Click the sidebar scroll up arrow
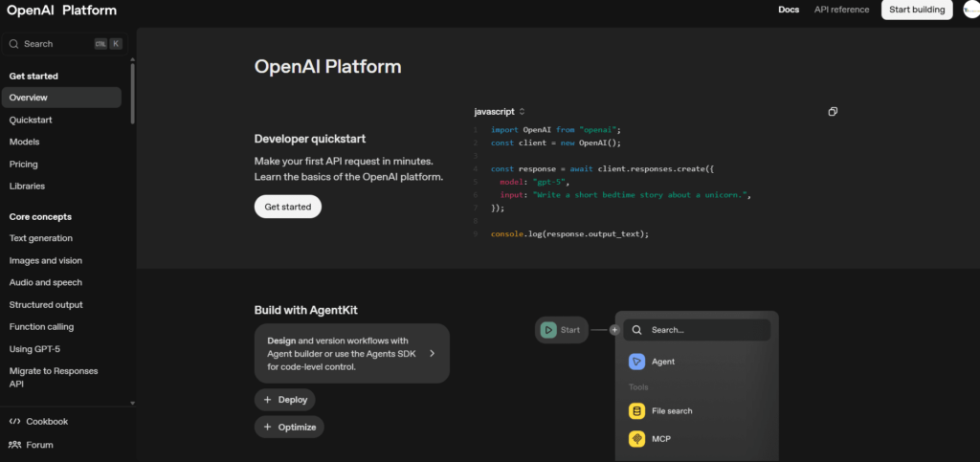The width and height of the screenshot is (980, 462). tap(132, 60)
